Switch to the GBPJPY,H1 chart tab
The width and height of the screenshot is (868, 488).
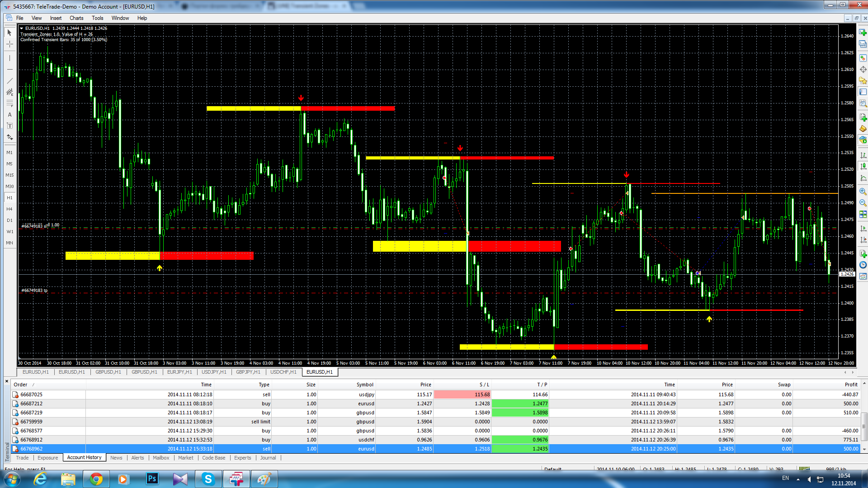pos(248,372)
